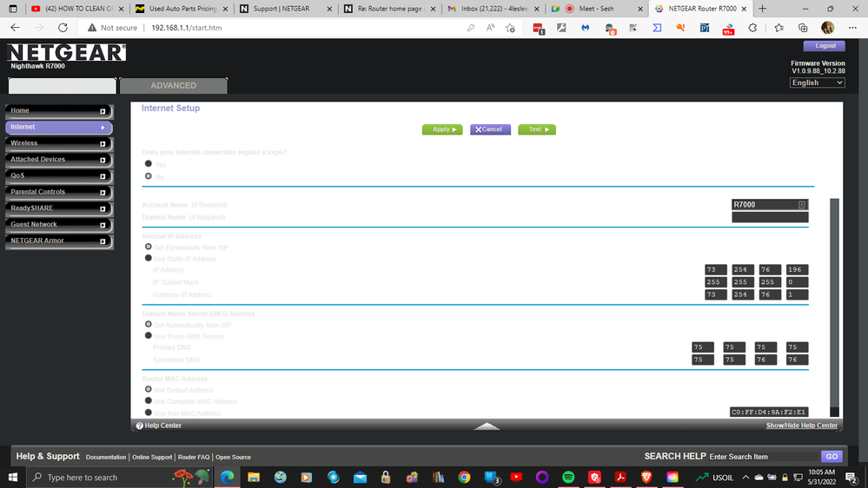The height and width of the screenshot is (488, 868).
Task: Expand the Help Center with the up arrow
Action: tap(487, 425)
